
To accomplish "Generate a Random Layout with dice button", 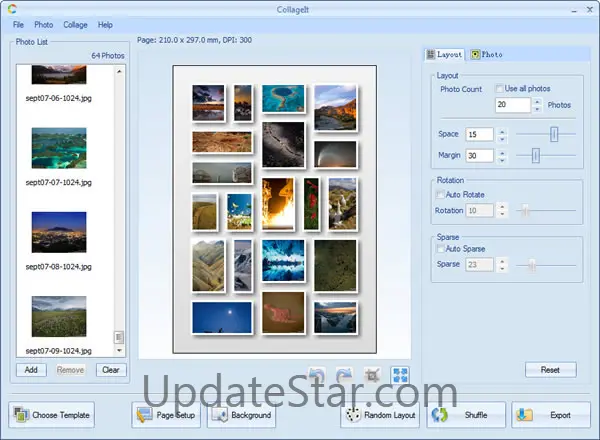I will [x=379, y=415].
